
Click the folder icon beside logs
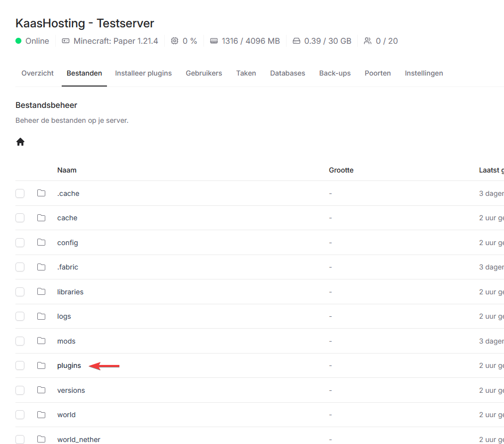click(41, 316)
